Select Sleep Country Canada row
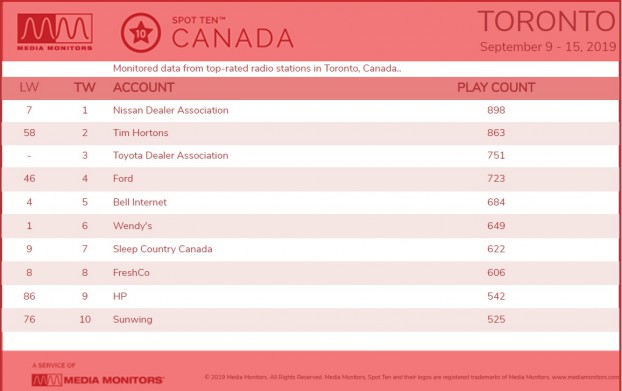 pos(311,249)
